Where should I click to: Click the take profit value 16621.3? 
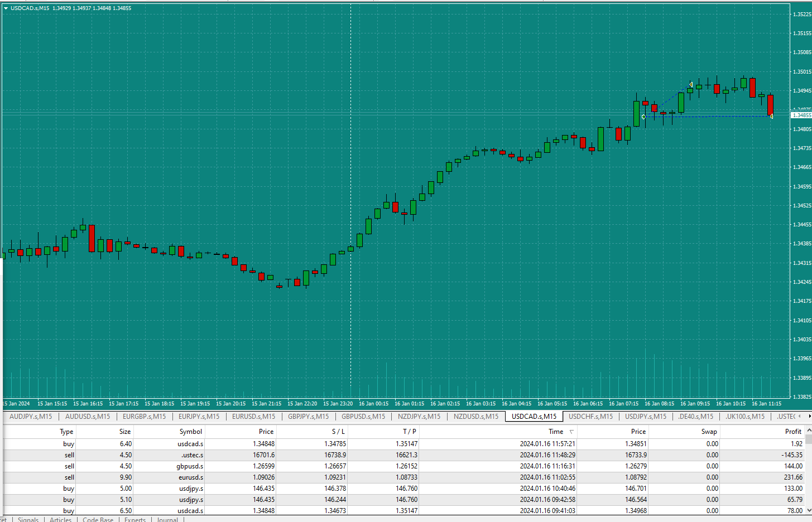coord(407,455)
